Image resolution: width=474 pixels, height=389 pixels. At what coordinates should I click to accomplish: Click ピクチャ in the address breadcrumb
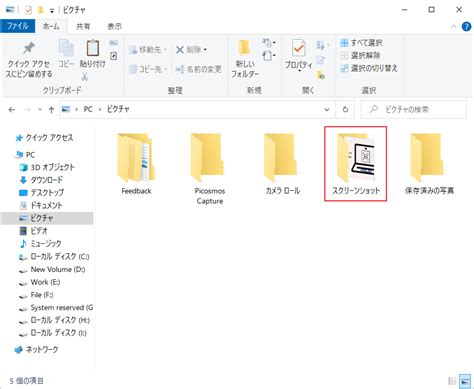[x=118, y=109]
